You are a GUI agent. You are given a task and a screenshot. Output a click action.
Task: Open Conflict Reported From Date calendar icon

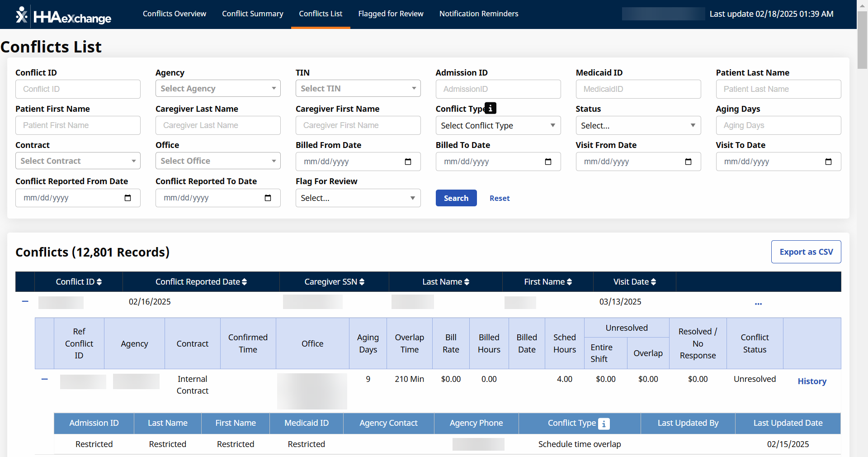(x=127, y=198)
